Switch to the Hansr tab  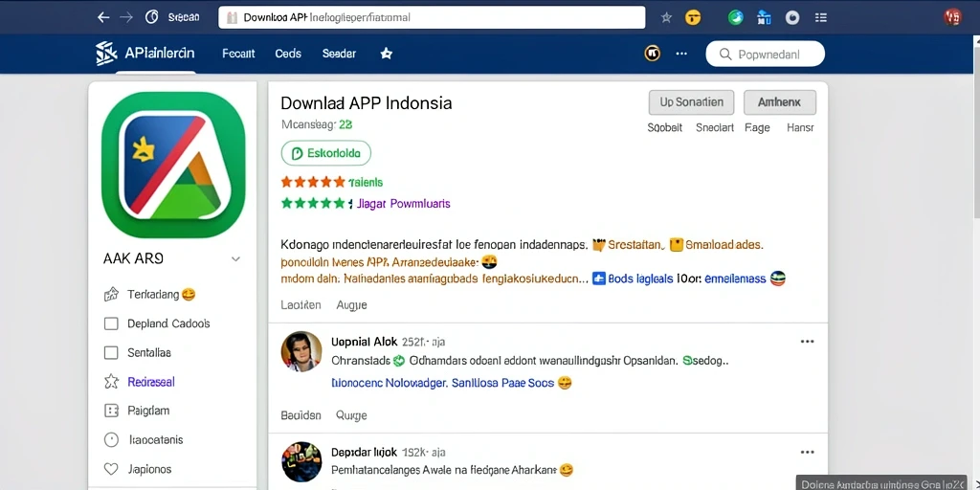[800, 127]
